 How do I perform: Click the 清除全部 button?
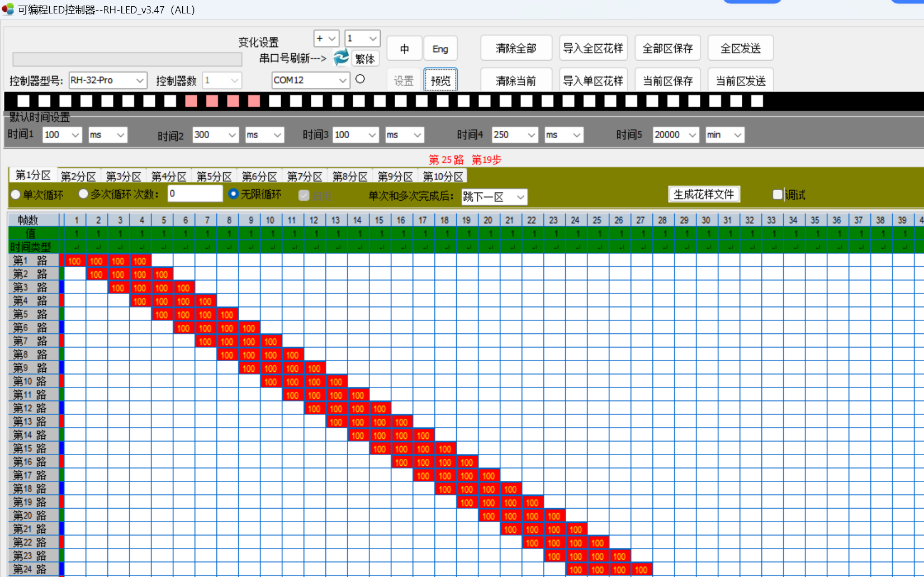click(x=516, y=49)
